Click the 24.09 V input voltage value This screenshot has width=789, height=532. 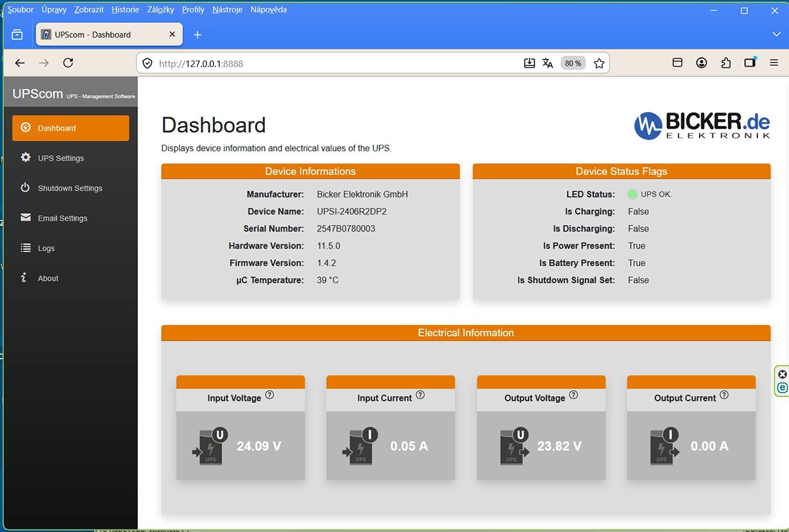(259, 446)
